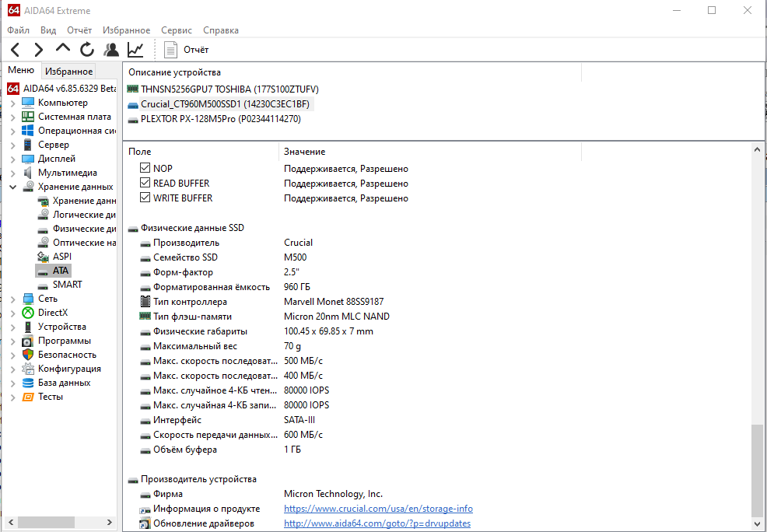
Task: Switch to the Меню tab
Action: pyautogui.click(x=21, y=71)
